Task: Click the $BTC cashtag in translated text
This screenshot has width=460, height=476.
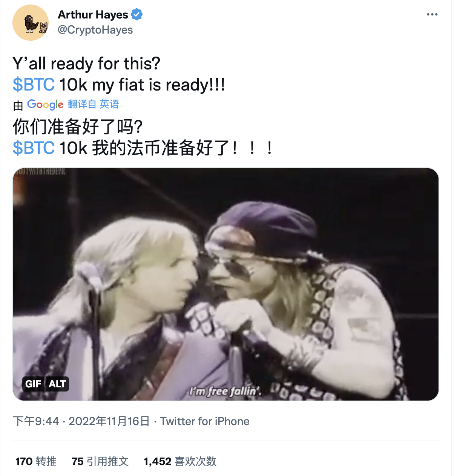Action: (34, 148)
